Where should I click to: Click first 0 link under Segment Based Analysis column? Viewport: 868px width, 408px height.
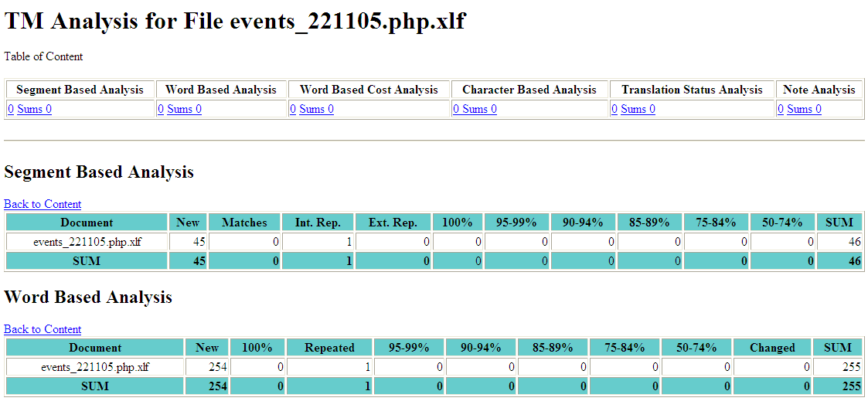pyautogui.click(x=11, y=109)
